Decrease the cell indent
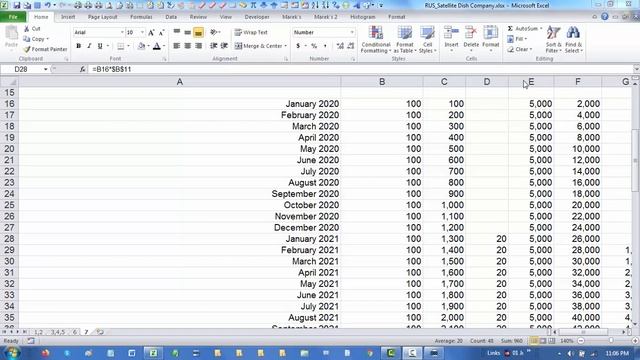The height and width of the screenshot is (360, 640). coord(213,46)
